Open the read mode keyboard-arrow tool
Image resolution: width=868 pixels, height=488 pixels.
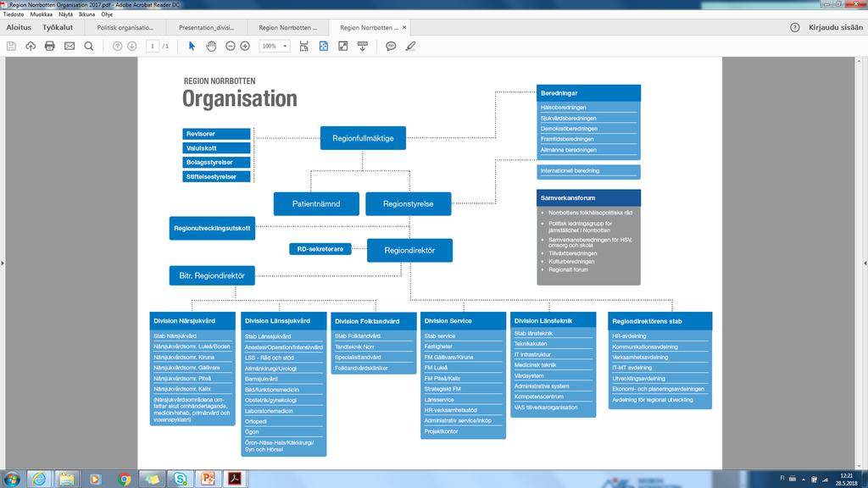[x=363, y=46]
